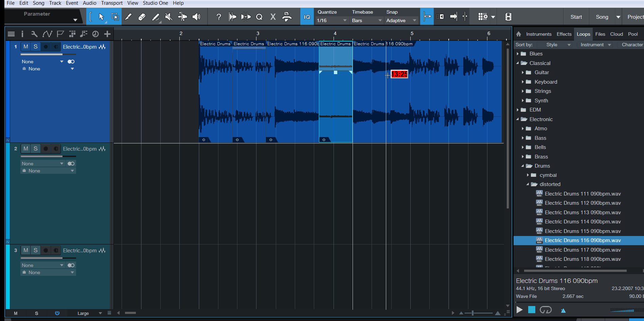Click the macro toolbar icon
Viewport: 644px width, 321px height.
point(287,17)
